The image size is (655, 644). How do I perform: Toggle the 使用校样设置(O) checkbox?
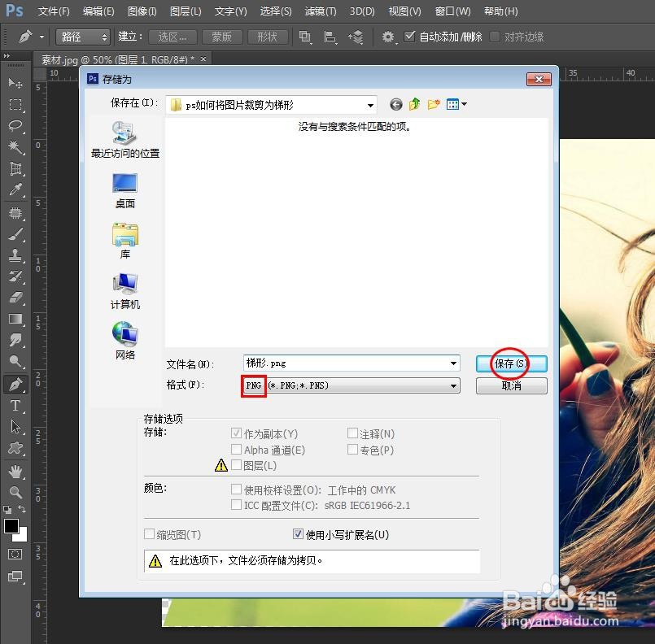pos(236,489)
